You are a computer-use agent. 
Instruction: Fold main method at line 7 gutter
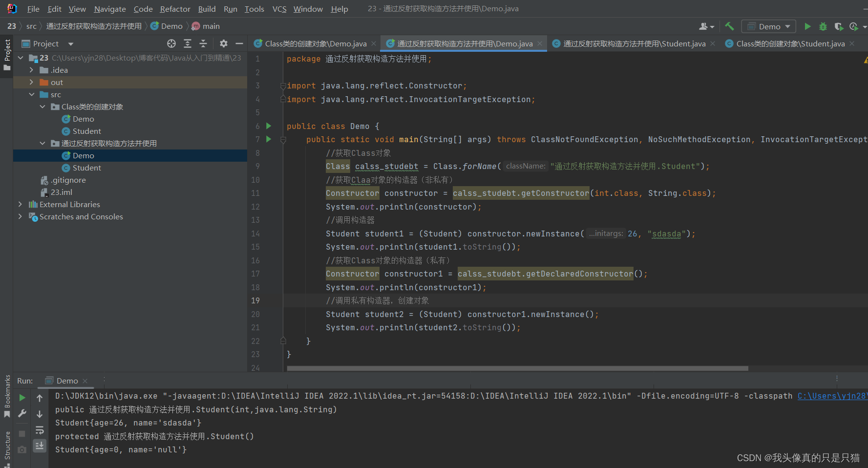[283, 140]
